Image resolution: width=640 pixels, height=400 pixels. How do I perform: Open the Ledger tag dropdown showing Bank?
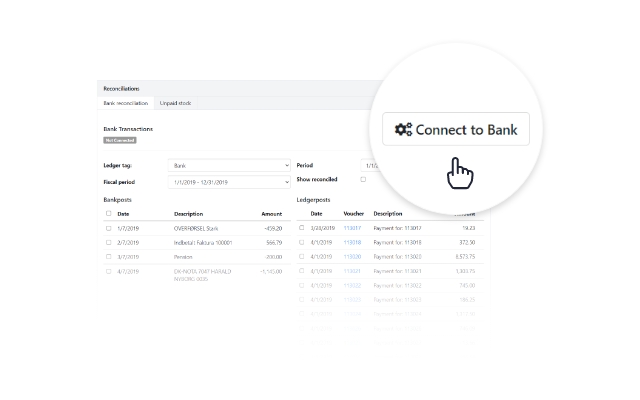(x=229, y=165)
